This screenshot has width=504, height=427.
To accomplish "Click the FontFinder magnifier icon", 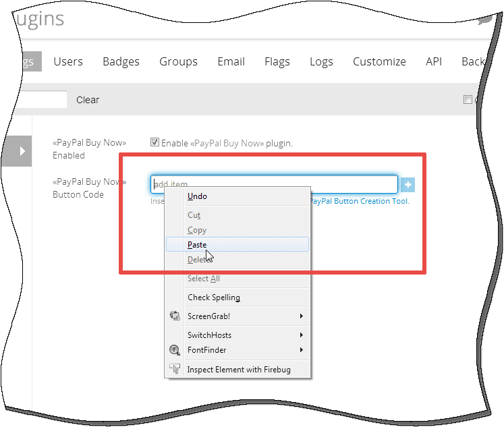I will (x=175, y=350).
